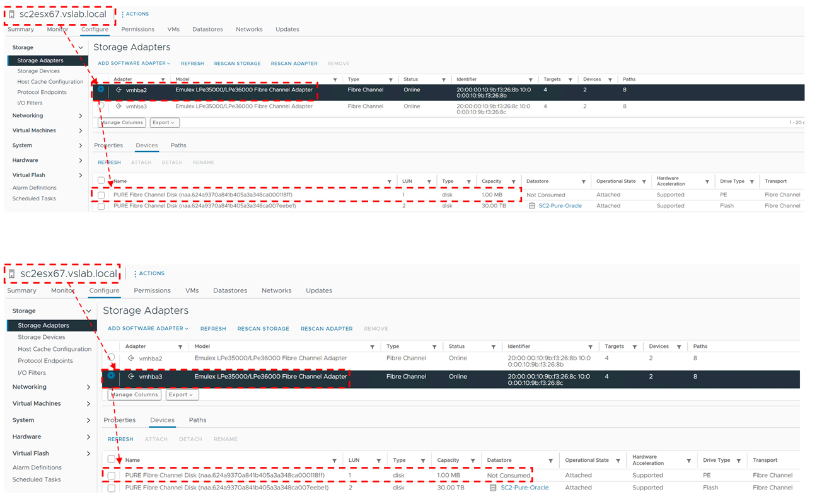Click the Targets column filter icon in top panel
This screenshot has height=504, width=817.
click(x=570, y=80)
